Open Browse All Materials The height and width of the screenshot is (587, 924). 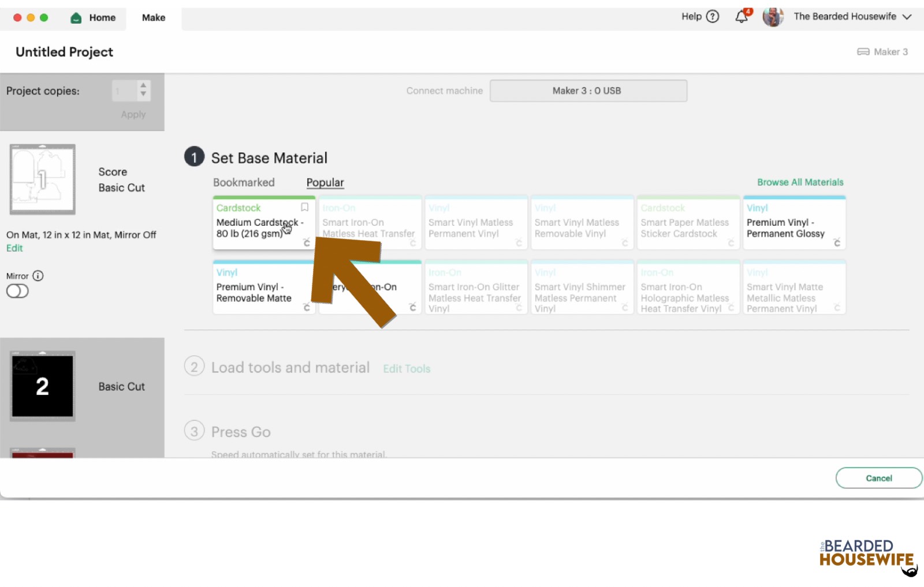click(800, 182)
